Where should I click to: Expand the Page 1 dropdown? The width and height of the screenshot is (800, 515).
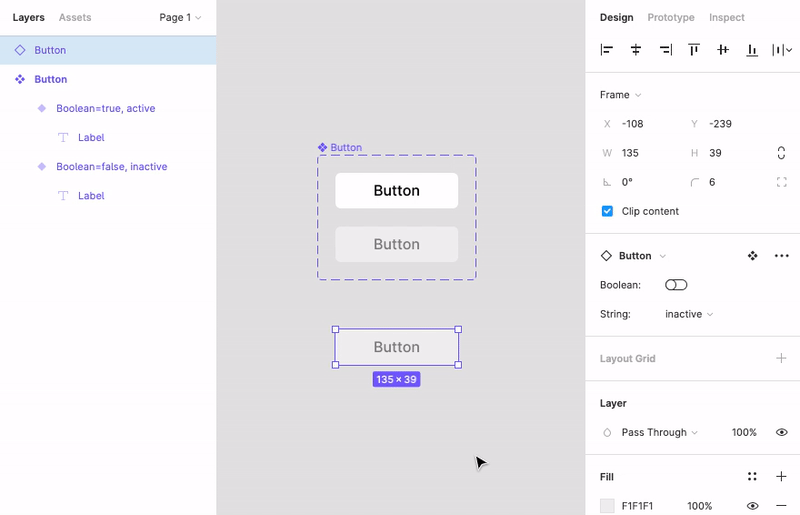[180, 18]
